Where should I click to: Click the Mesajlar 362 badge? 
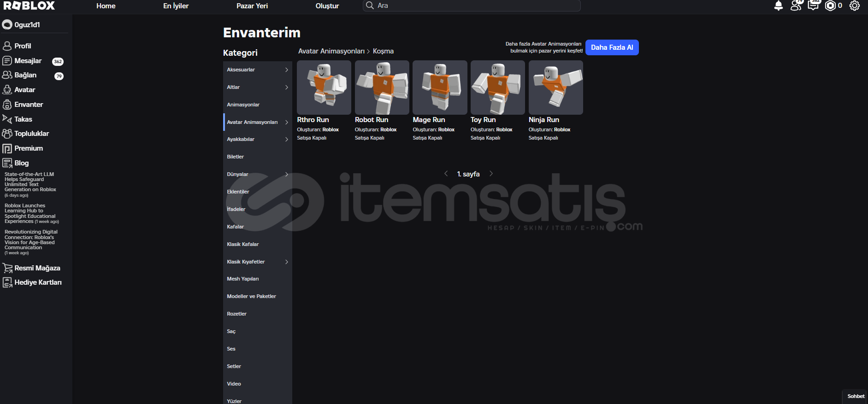point(58,61)
